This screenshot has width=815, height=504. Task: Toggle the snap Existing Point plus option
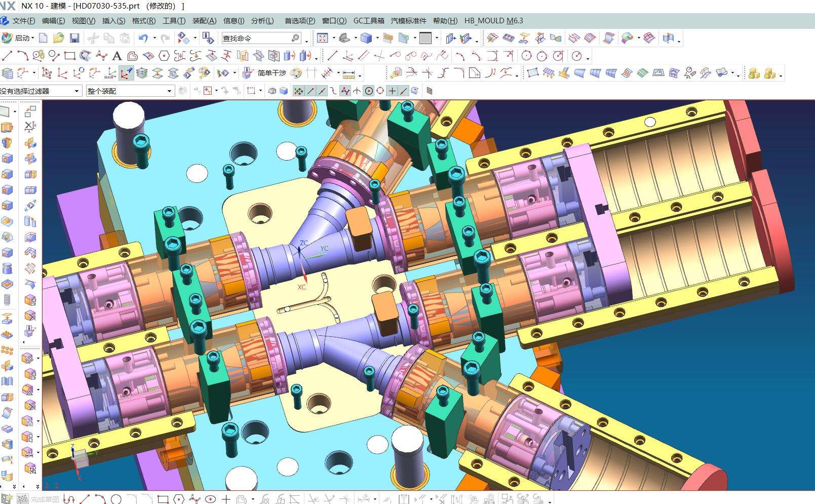coord(393,91)
